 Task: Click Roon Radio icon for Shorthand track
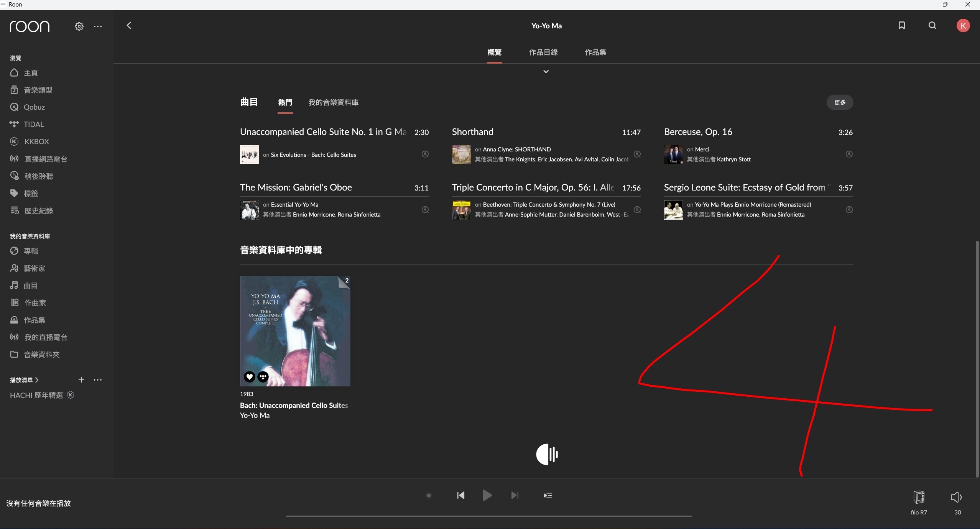coord(637,154)
